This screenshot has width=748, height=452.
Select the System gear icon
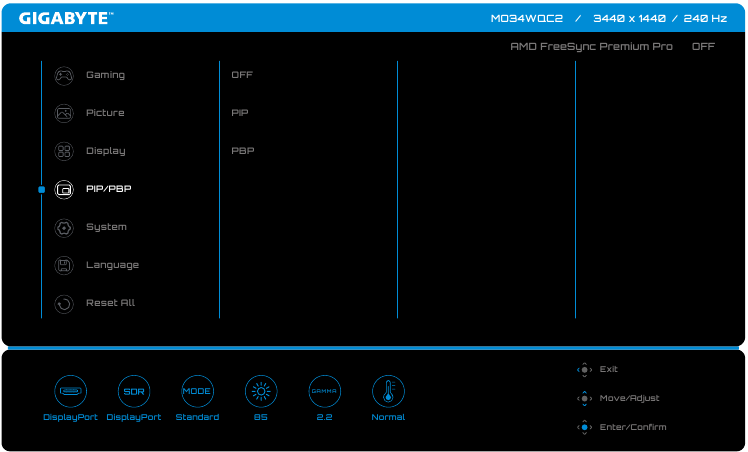[64, 227]
